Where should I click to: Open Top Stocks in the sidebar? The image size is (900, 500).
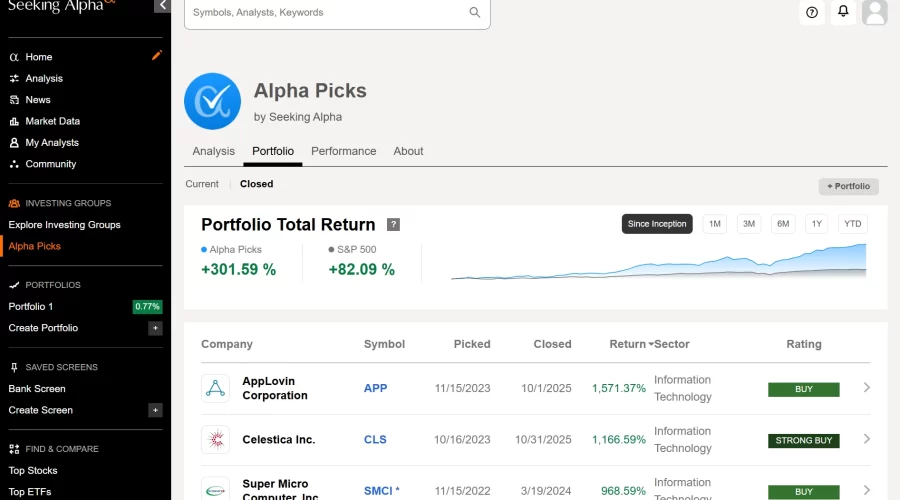tap(33, 471)
